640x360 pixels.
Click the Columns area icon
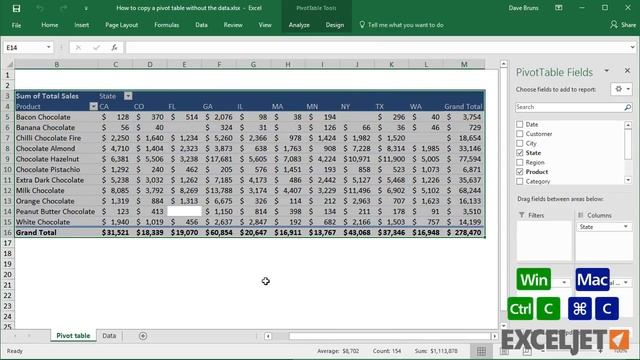tap(581, 215)
